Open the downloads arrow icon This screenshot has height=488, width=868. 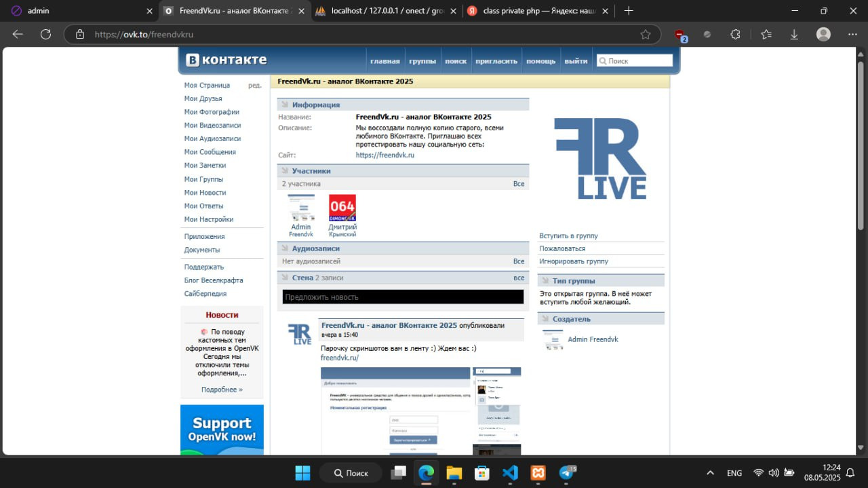[x=794, y=34]
